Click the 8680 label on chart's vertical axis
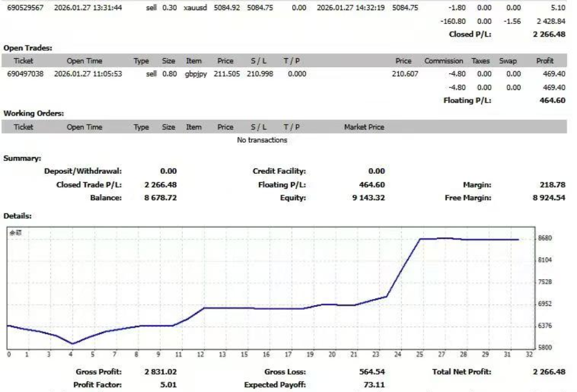Screen dimensions: 577x392 coord(545,239)
